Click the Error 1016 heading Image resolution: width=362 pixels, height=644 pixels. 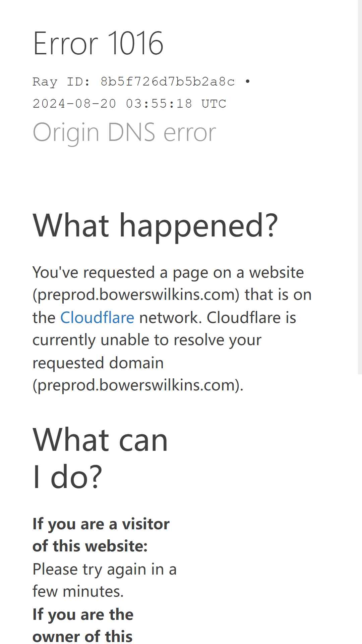pos(98,43)
